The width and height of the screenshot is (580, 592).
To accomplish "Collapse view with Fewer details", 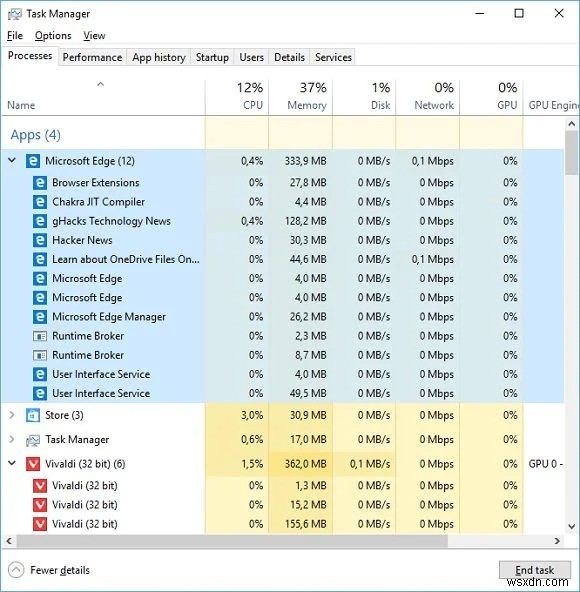I will pyautogui.click(x=49, y=570).
